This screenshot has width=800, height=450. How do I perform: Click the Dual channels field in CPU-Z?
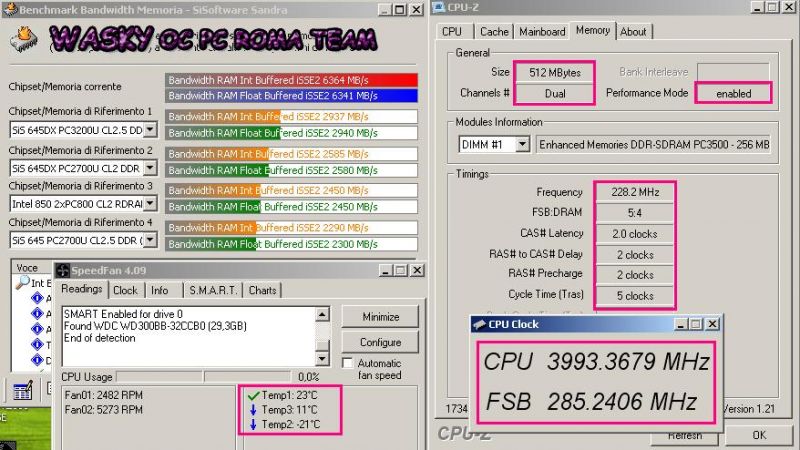coord(555,93)
